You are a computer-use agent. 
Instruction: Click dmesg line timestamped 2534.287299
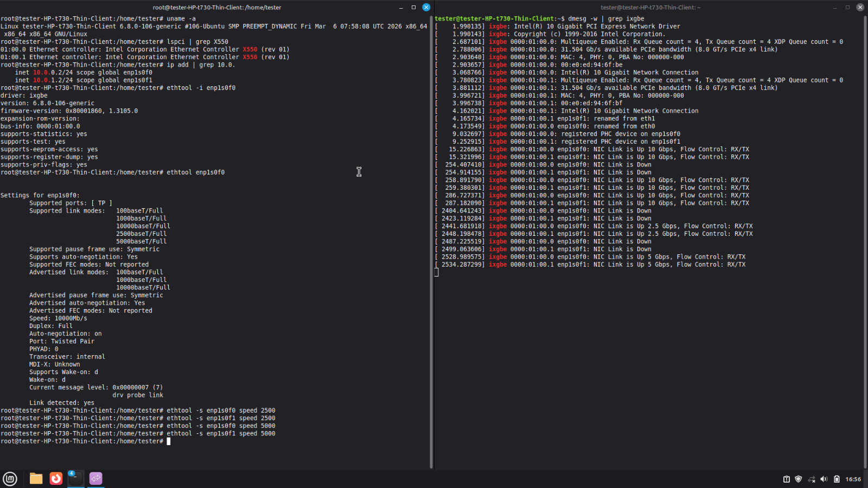[590, 265]
